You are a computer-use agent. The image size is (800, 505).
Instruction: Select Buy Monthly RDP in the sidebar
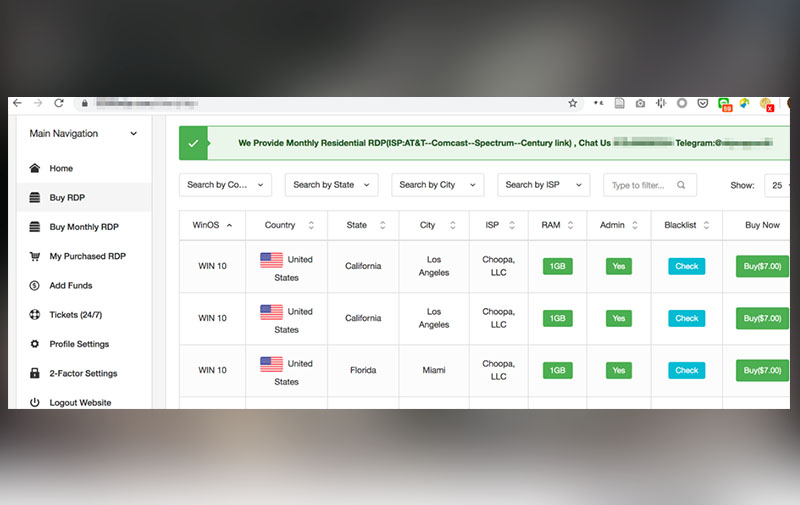pyautogui.click(x=84, y=227)
